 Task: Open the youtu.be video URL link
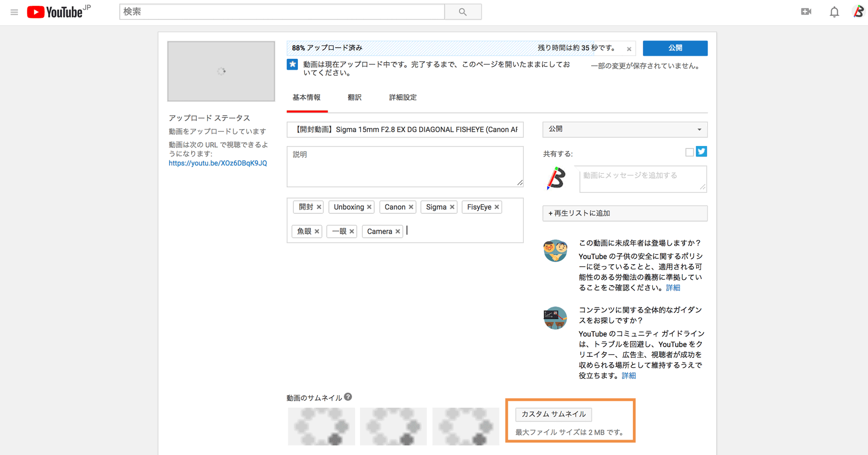[218, 163]
